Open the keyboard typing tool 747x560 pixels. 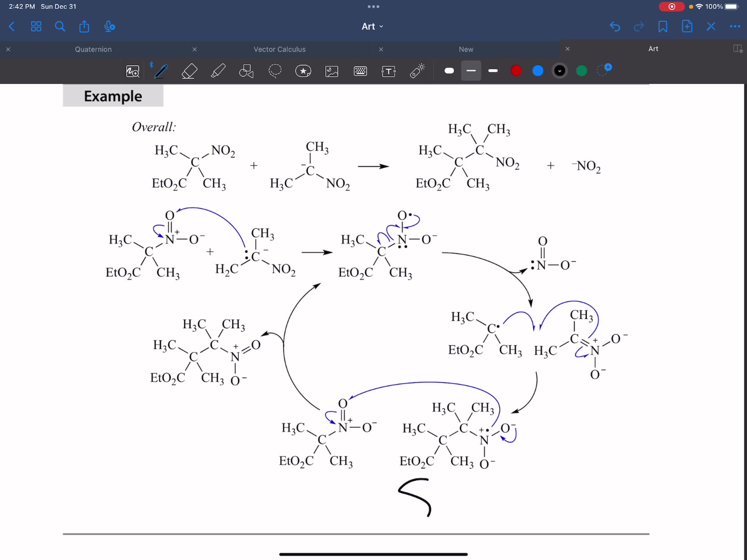[x=361, y=71]
